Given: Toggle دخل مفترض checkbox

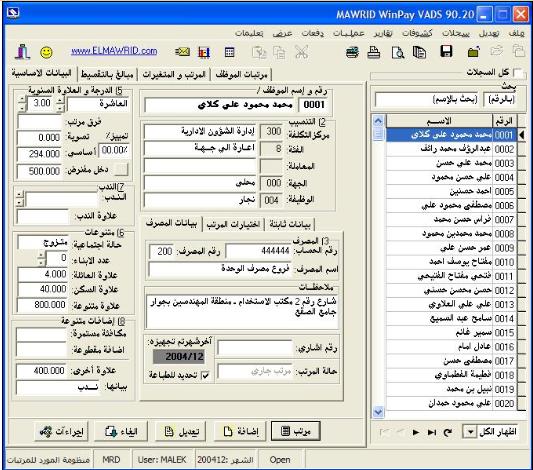Looking at the screenshot, I should coord(121,169).
